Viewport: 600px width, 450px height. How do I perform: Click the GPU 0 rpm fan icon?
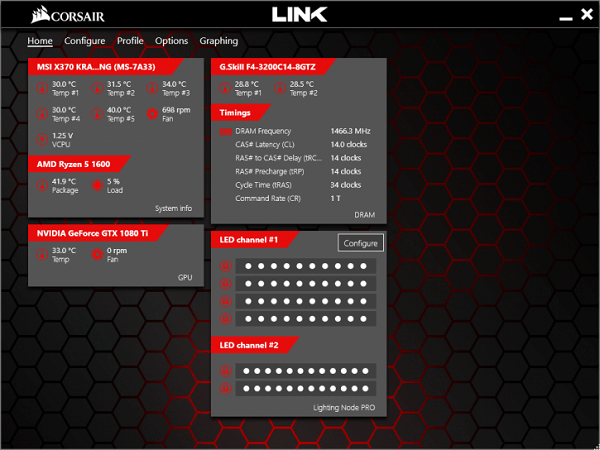click(x=97, y=254)
